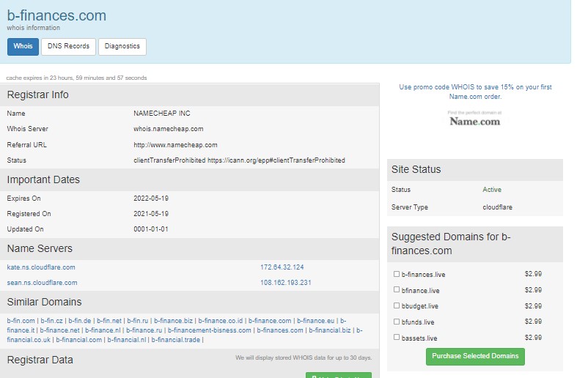Open similar domain b-fin.ru

point(137,321)
